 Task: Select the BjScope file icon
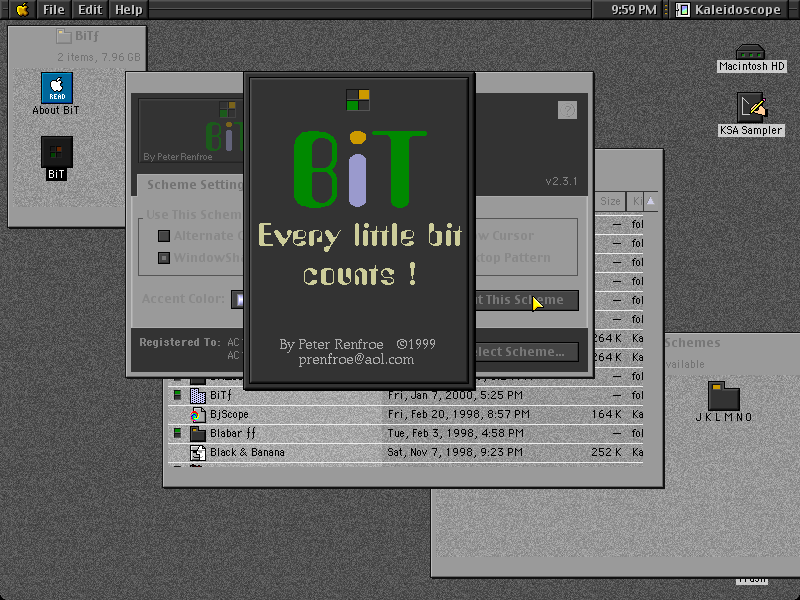point(197,414)
